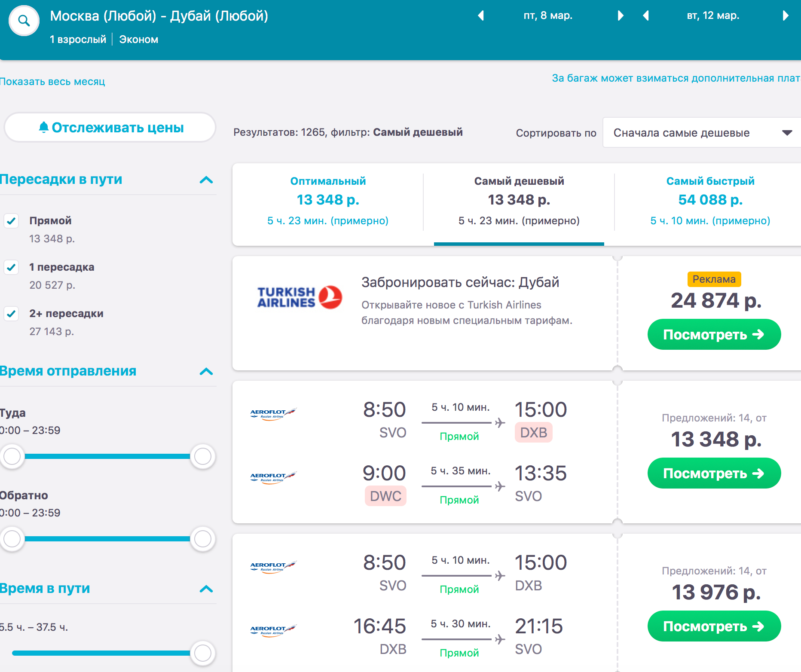Click Aeroflot logo on 9:00 DWC flight
Viewport: 801px width, 672px height.
click(273, 477)
